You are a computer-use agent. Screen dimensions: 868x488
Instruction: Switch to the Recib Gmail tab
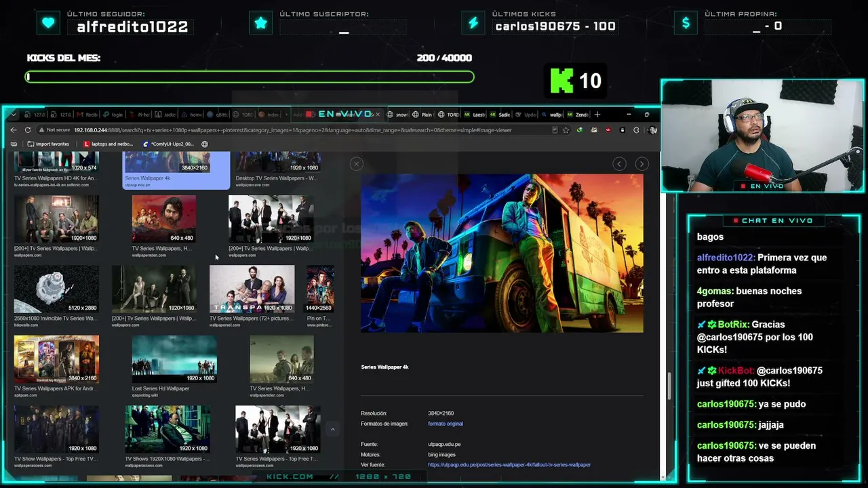(87, 115)
